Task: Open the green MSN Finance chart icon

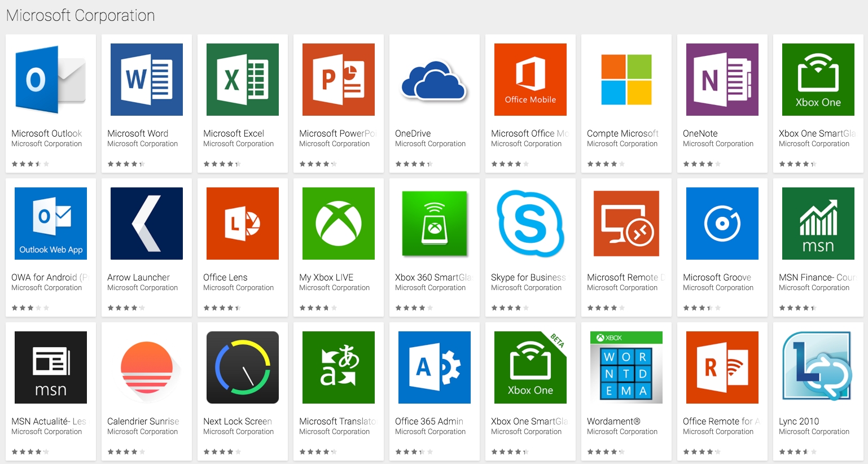Action: (x=818, y=224)
